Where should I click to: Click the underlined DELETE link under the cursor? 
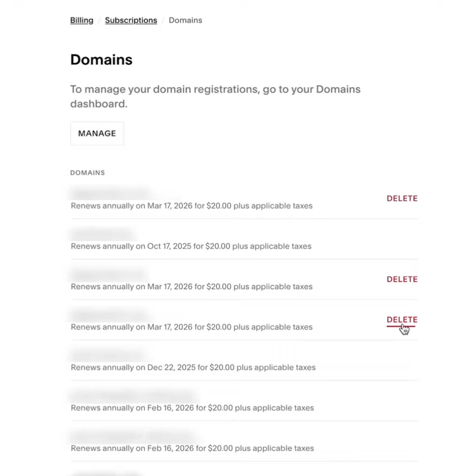pyautogui.click(x=402, y=320)
